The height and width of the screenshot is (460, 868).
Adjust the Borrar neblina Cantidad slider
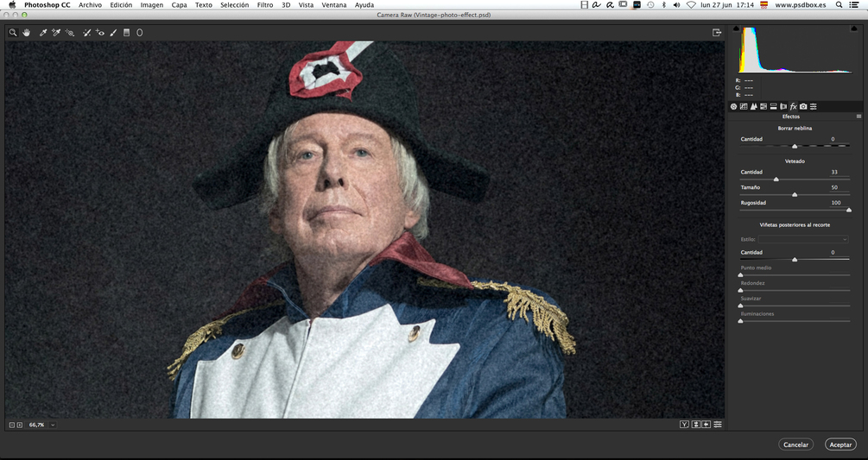point(795,146)
